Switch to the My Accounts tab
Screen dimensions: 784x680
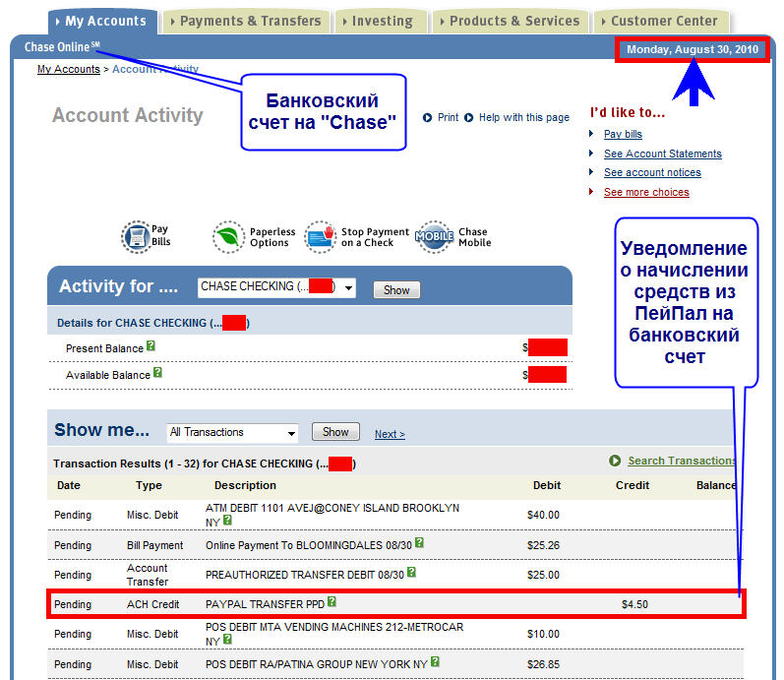(x=101, y=22)
